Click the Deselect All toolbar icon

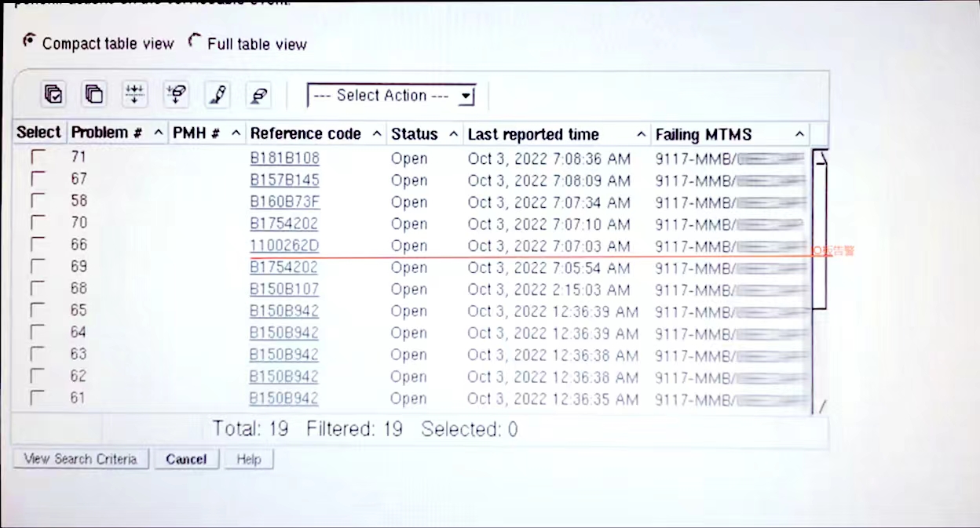point(94,95)
